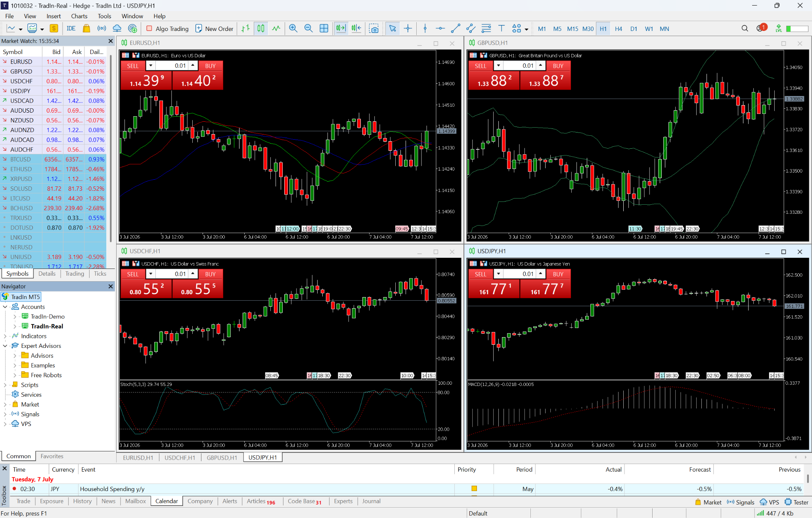This screenshot has width=812, height=518.
Task: Click the USDJPY volume input field
Action: 519,274
